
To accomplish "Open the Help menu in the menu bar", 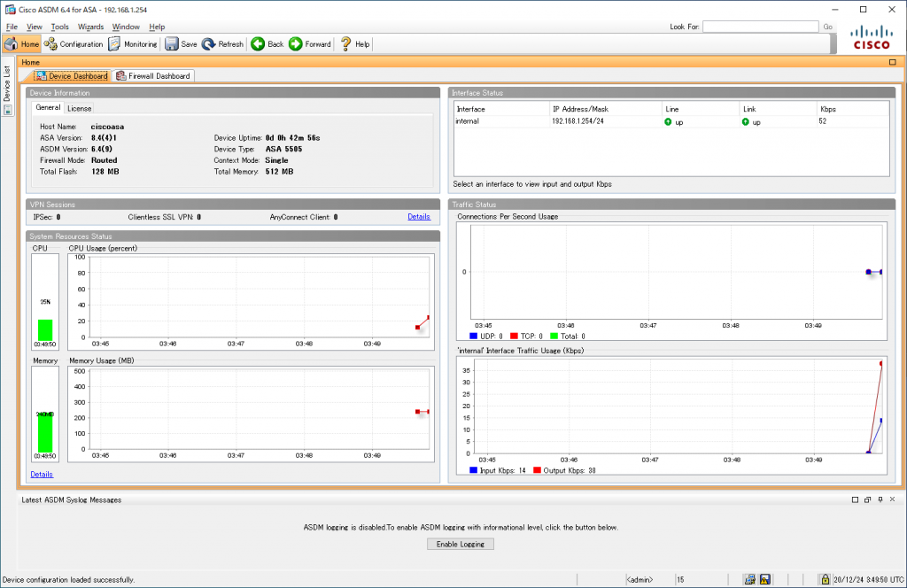I will click(x=157, y=27).
